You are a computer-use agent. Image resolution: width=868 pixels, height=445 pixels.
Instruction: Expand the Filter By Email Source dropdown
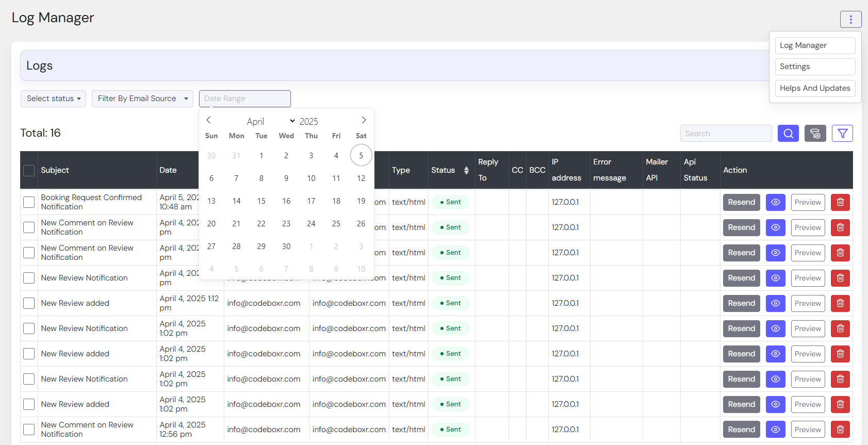click(142, 98)
